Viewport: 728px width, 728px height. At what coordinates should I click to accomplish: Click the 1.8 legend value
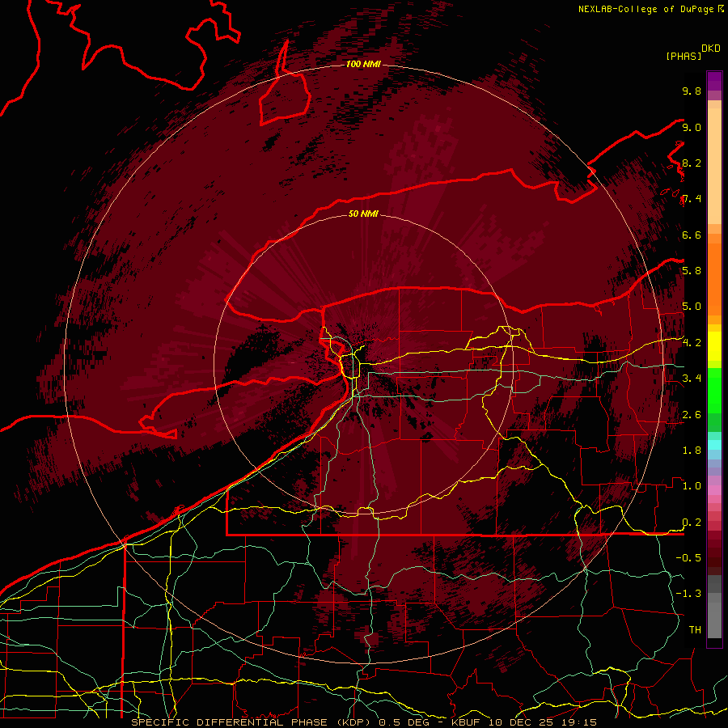pos(692,451)
